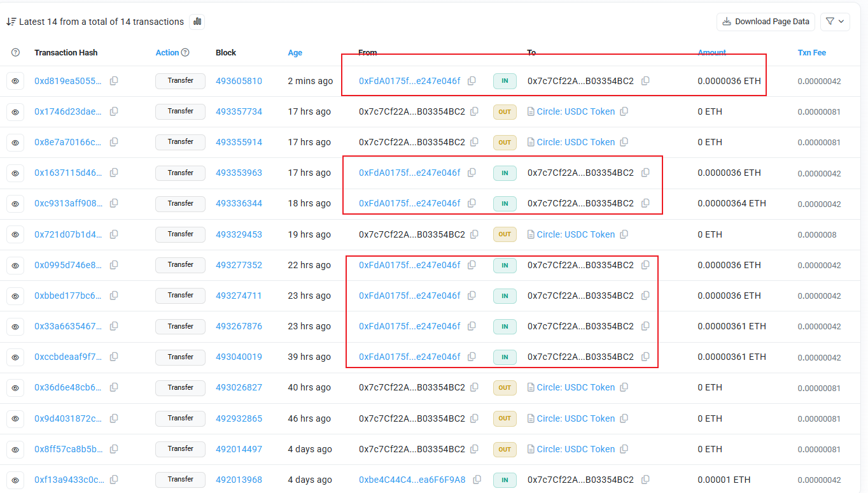Open the transactions chart analytics icon
The image size is (868, 493).
pyautogui.click(x=197, y=22)
